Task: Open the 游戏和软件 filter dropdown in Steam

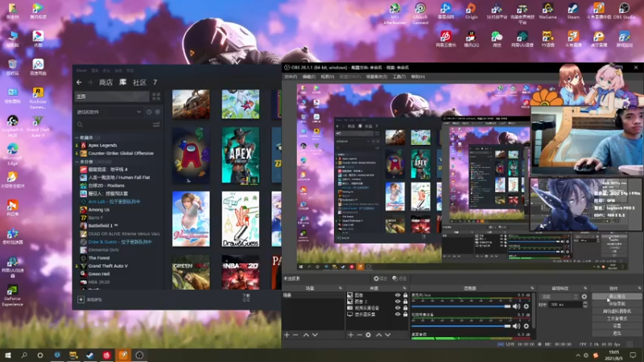Action: pos(109,112)
